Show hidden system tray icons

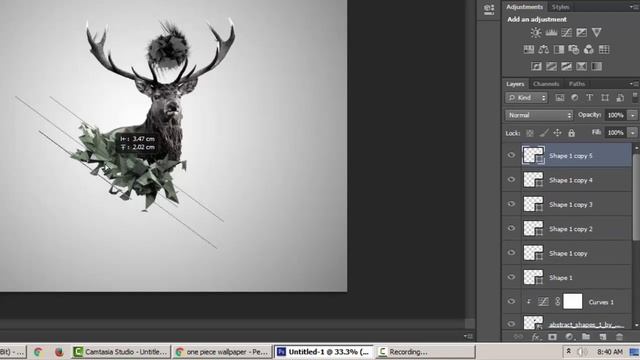[568, 351]
